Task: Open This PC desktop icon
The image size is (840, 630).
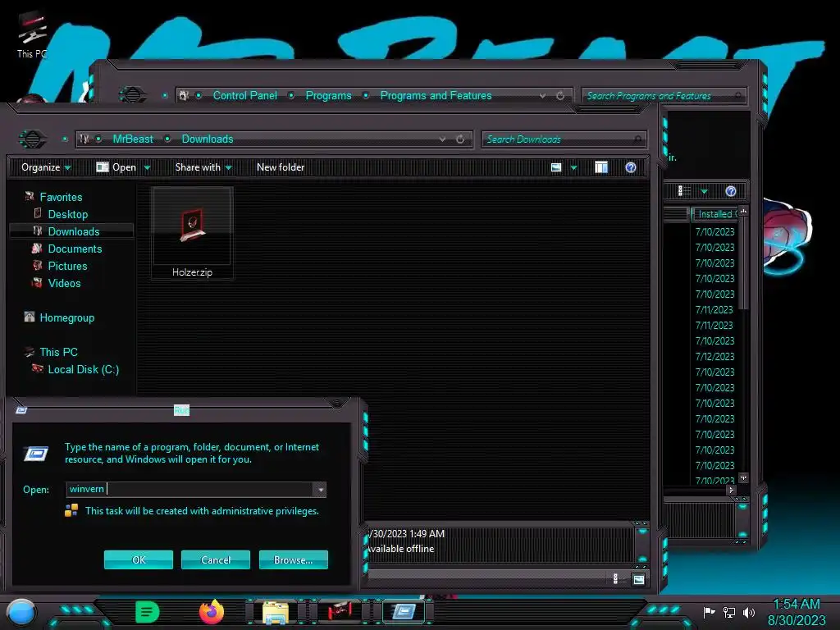Action: pyautogui.click(x=32, y=34)
